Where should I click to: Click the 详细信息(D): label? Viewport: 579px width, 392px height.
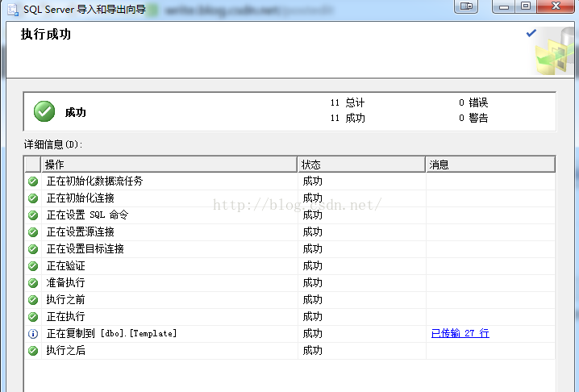53,144
